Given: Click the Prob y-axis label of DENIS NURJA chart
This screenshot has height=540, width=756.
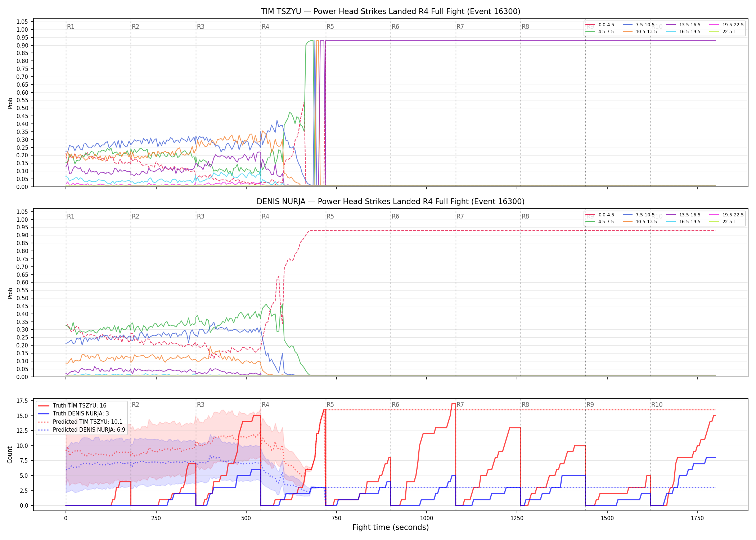Looking at the screenshot, I should (x=10, y=293).
